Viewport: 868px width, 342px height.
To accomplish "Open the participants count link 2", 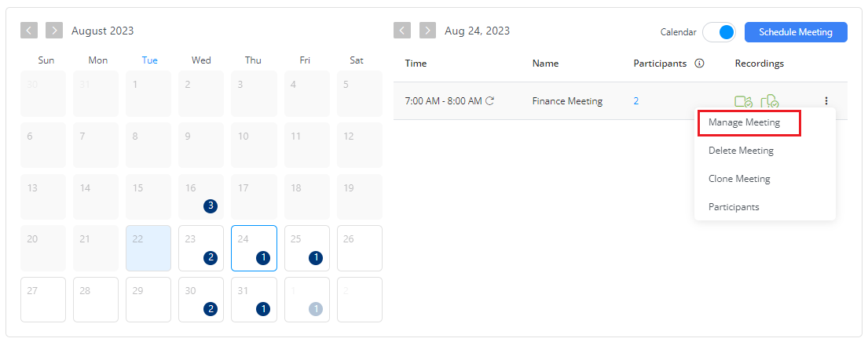I will pos(636,101).
